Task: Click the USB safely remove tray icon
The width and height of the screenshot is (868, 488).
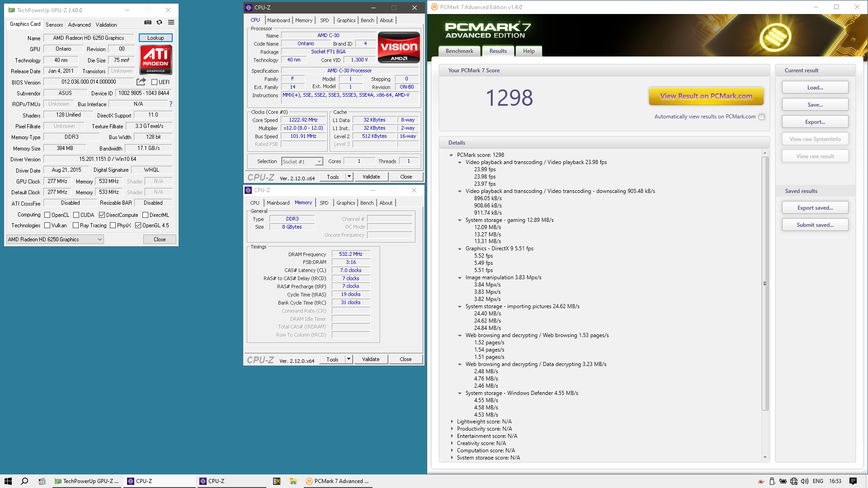Action: click(772, 481)
